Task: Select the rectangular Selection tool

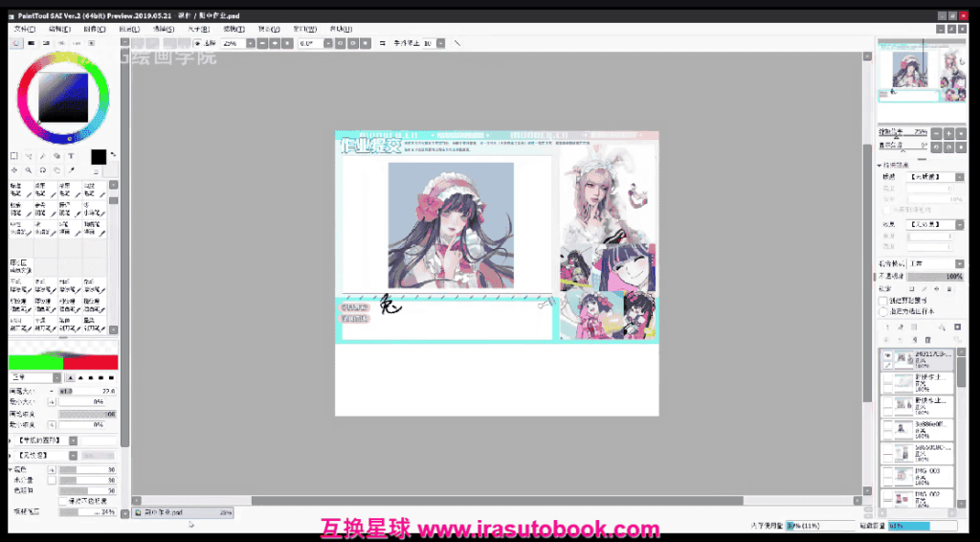Action: pos(13,156)
